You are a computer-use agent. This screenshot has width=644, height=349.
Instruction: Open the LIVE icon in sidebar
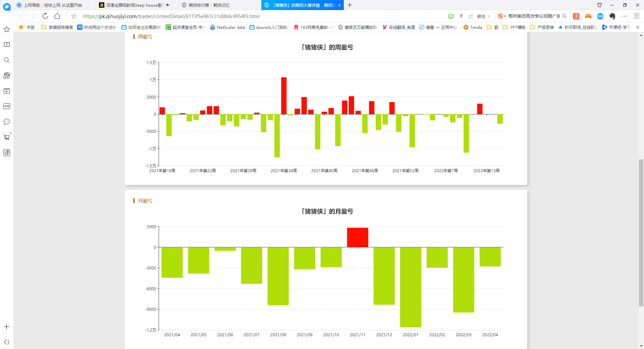pyautogui.click(x=7, y=106)
